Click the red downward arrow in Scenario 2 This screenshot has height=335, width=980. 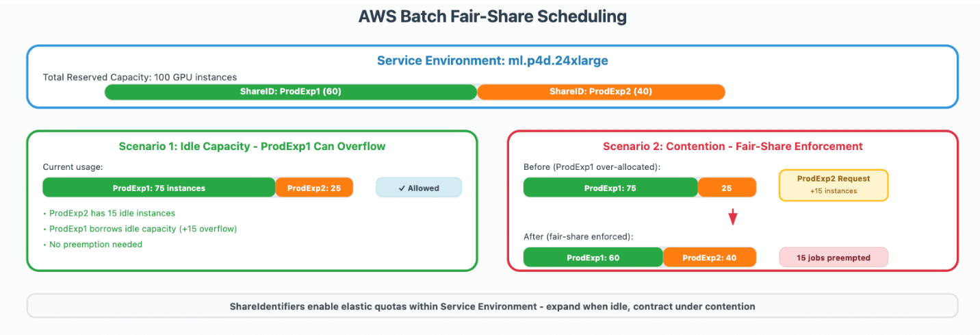tap(732, 218)
